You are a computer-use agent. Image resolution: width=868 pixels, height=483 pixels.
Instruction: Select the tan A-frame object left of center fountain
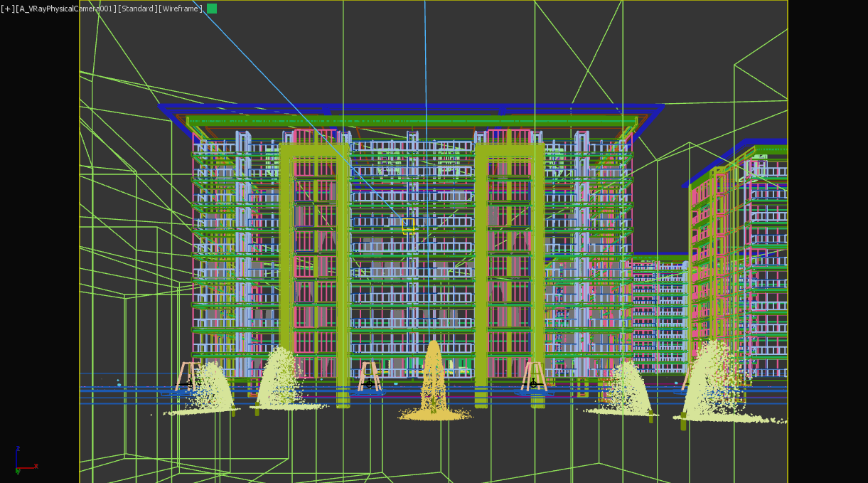pos(369,376)
